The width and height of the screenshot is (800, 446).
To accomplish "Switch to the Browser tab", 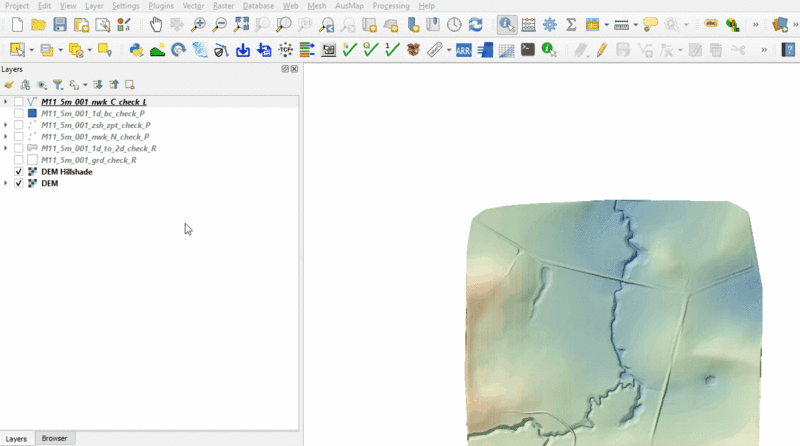I will (x=54, y=439).
